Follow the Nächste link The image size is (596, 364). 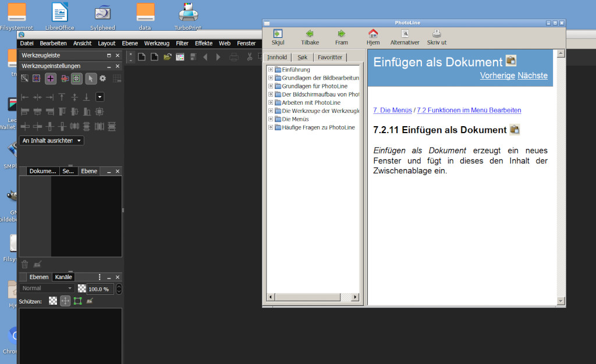pyautogui.click(x=533, y=76)
